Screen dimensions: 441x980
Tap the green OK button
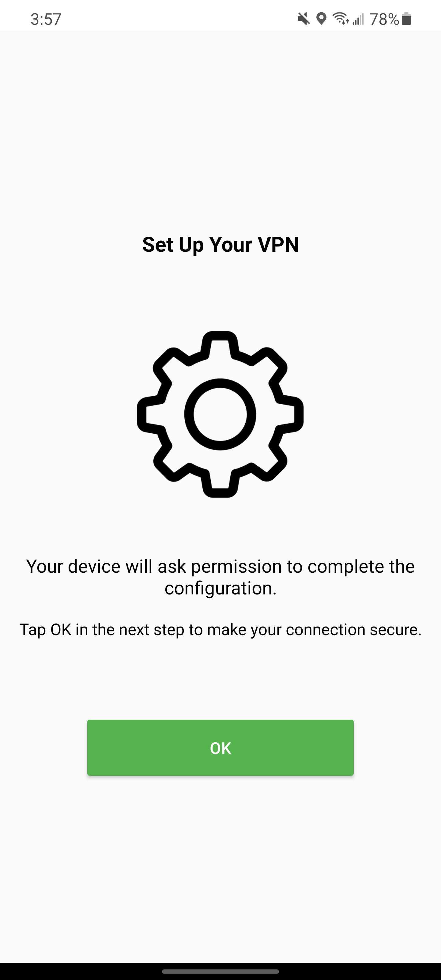tap(220, 748)
